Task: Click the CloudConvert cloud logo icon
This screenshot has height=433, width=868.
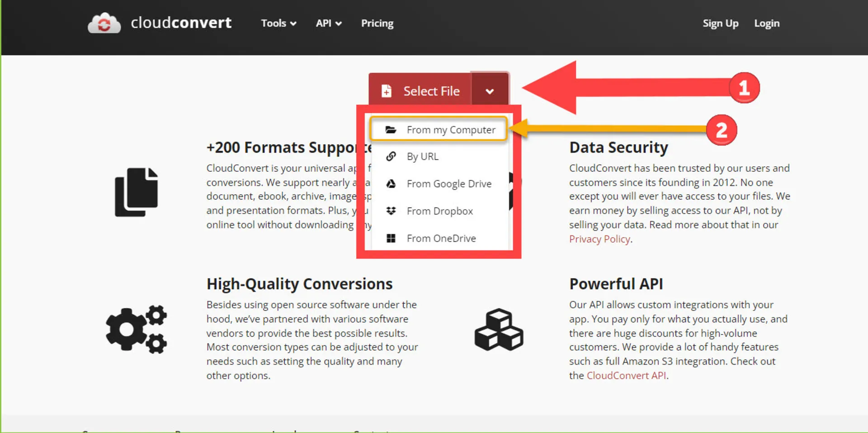Action: point(104,23)
